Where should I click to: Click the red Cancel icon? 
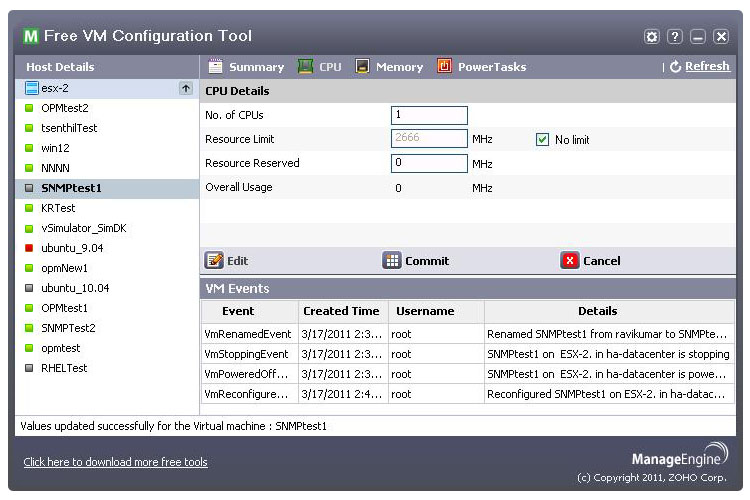(x=569, y=261)
